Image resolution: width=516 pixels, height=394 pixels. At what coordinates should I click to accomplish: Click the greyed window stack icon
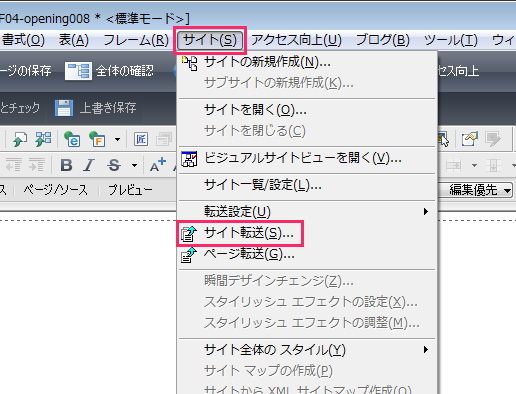click(x=164, y=139)
